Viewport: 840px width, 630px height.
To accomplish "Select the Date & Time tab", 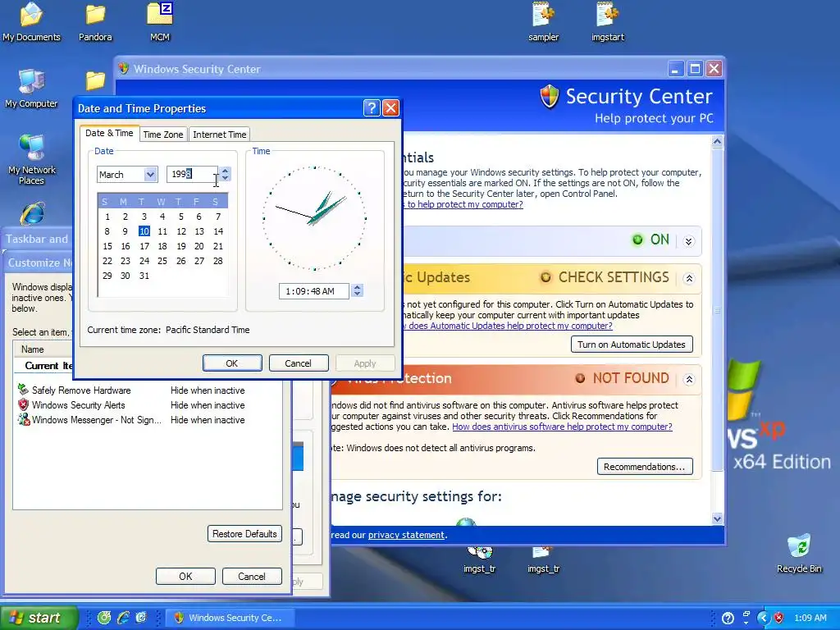I will coord(109,134).
